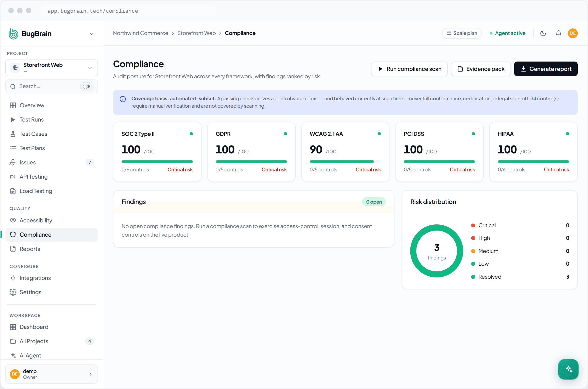The width and height of the screenshot is (588, 389).
Task: Focus the Search input field
Action: [x=51, y=86]
